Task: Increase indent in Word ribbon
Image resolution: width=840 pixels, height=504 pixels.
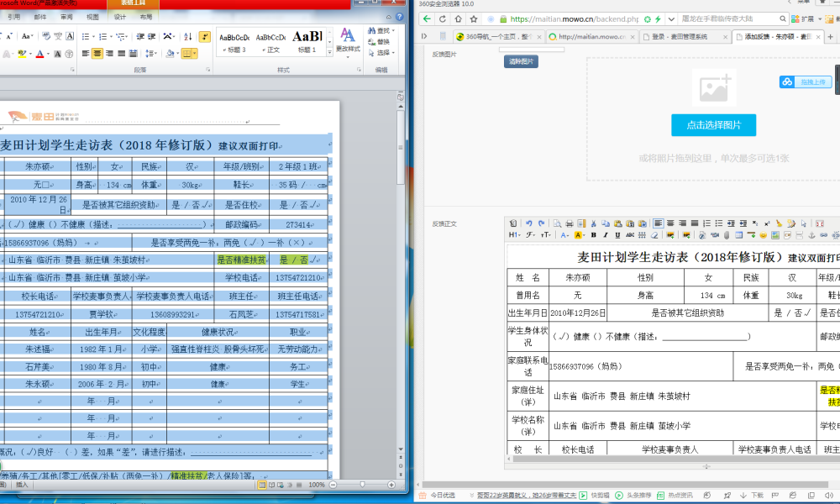Action: (152, 36)
